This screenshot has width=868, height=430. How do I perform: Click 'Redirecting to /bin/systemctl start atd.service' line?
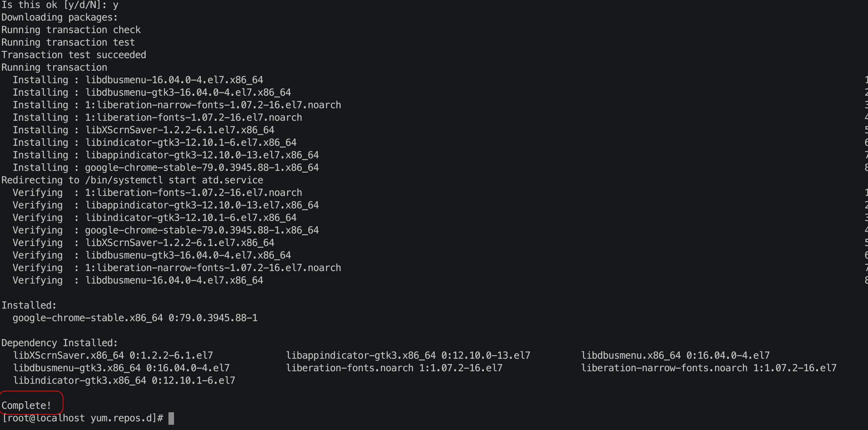pyautogui.click(x=132, y=180)
